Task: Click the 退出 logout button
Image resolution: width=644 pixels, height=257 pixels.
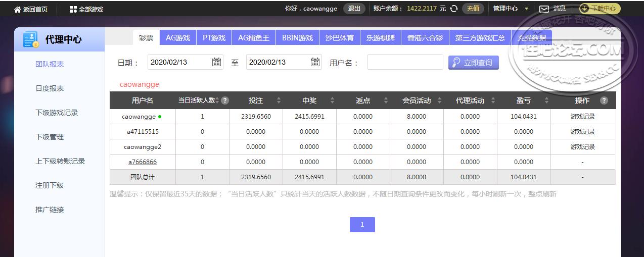Action: (354, 9)
